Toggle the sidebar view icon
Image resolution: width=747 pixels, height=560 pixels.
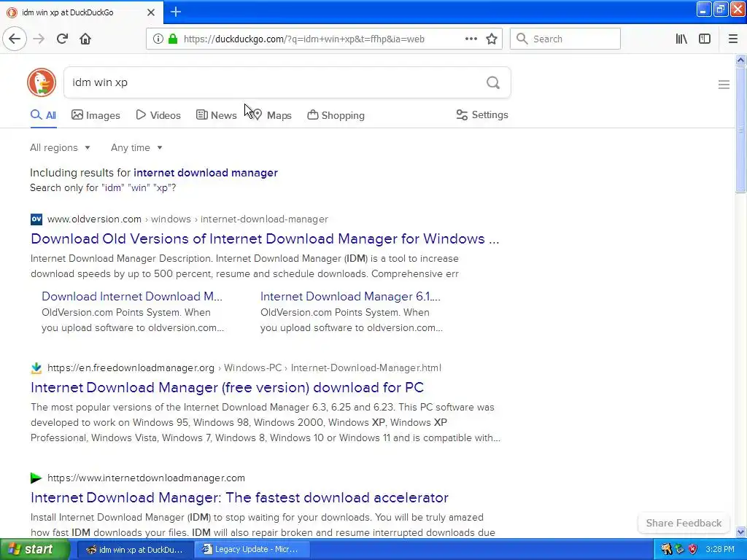(x=705, y=39)
